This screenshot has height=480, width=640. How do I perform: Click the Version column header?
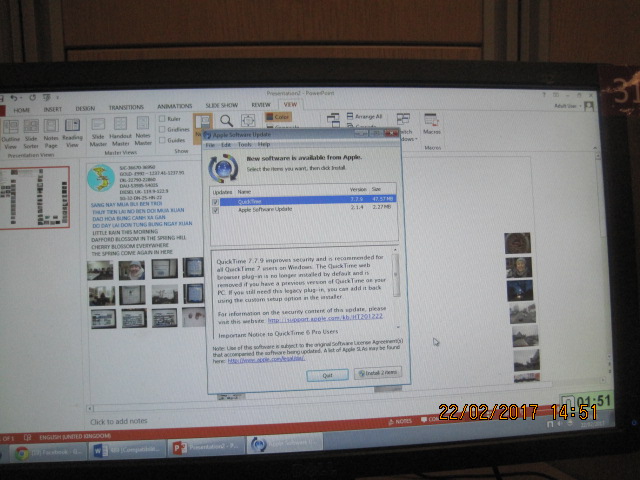[x=358, y=190]
